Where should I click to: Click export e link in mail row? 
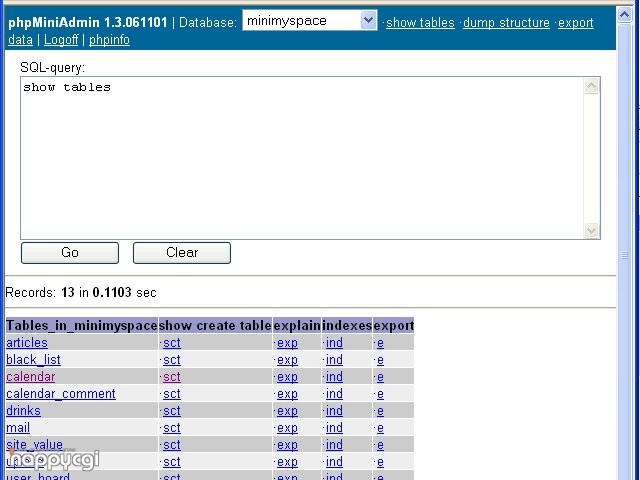coord(380,428)
